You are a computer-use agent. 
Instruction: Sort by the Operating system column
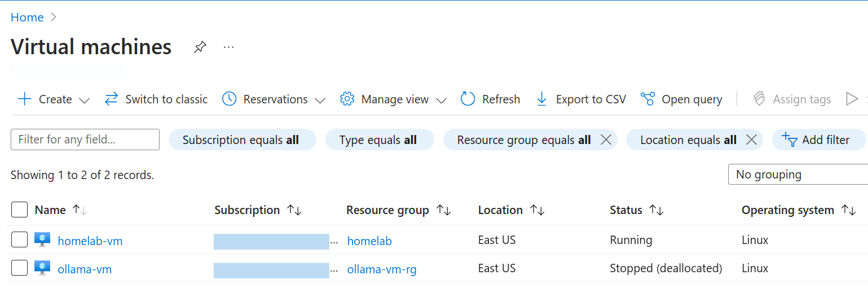pyautogui.click(x=799, y=210)
